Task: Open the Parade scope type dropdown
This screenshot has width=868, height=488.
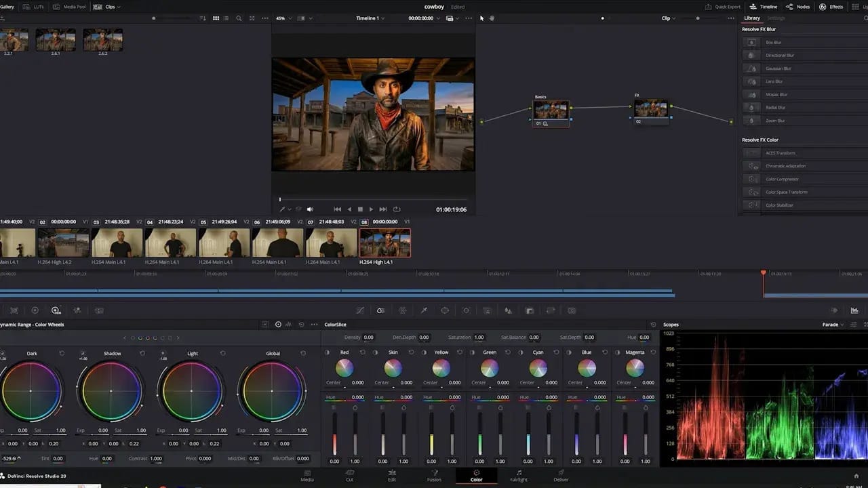Action: [x=833, y=325]
